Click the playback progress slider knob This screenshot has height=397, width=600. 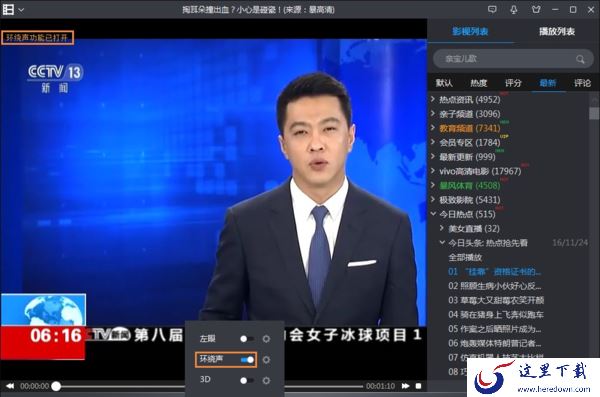(x=56, y=386)
